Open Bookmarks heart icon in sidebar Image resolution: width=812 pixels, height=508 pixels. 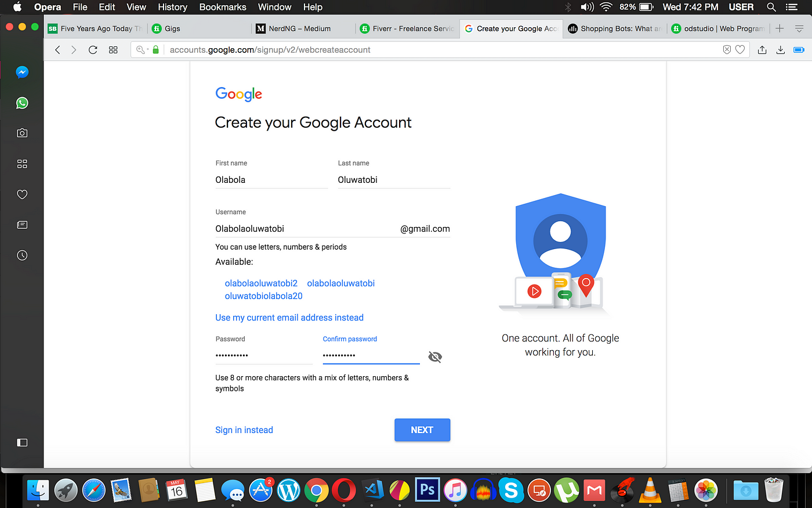click(22, 194)
